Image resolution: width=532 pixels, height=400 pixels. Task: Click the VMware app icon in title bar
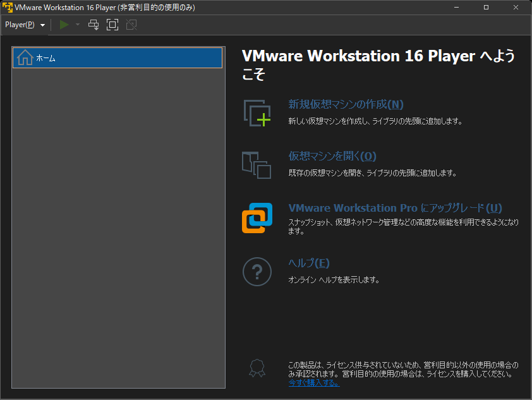[8, 7]
